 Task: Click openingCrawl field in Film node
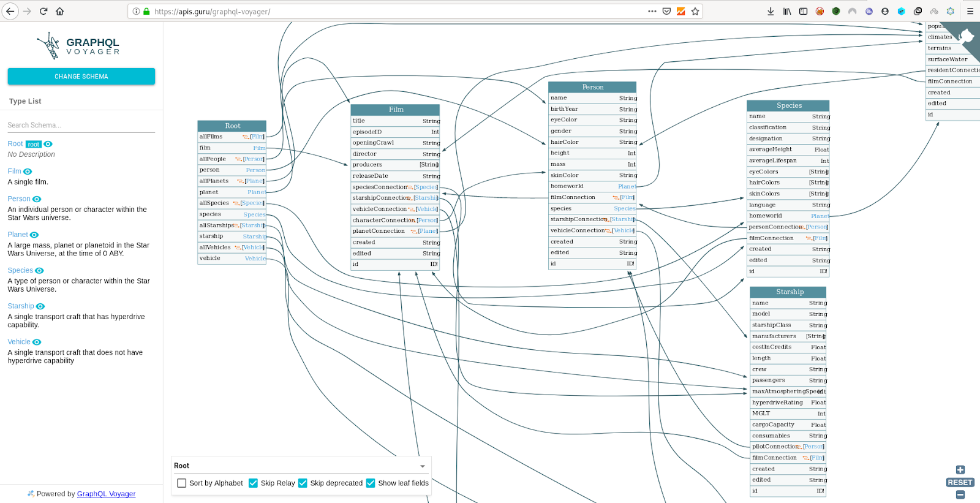395,143
